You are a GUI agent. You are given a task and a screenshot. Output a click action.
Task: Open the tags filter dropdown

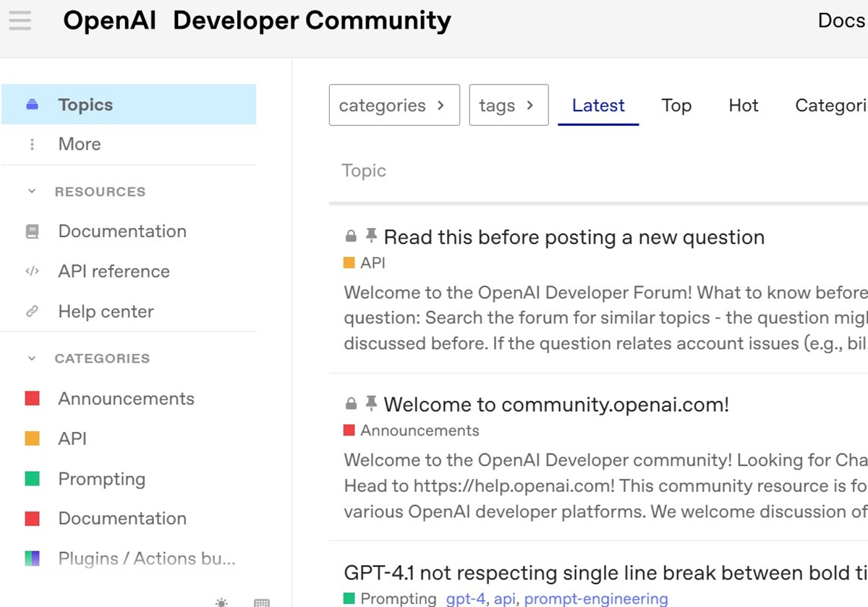[x=508, y=106]
